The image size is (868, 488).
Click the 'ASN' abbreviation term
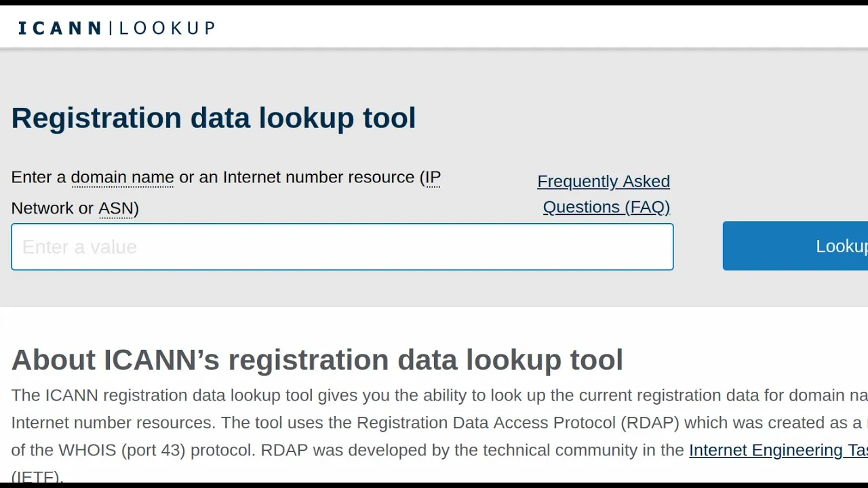click(116, 208)
